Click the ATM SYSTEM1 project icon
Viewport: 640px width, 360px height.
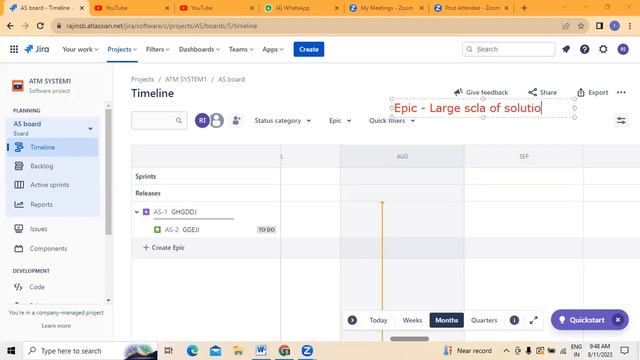[x=18, y=86]
